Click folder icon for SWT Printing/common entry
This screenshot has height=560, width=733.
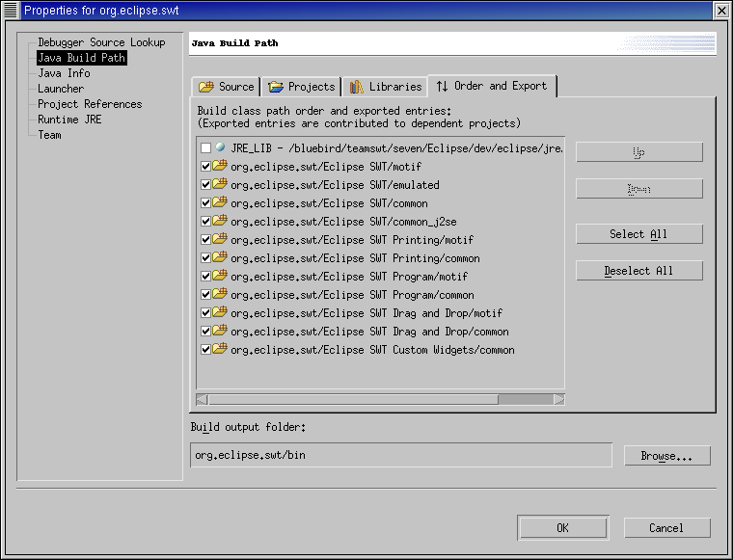pyautogui.click(x=220, y=257)
